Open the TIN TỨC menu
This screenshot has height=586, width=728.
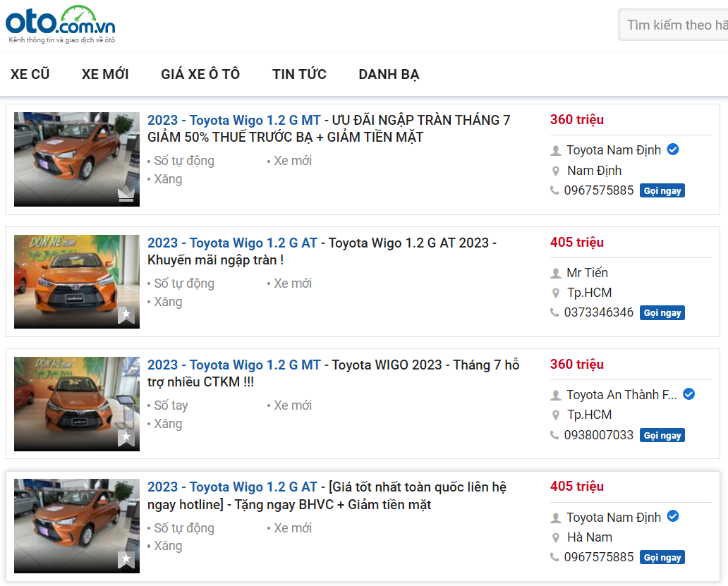pos(299,74)
